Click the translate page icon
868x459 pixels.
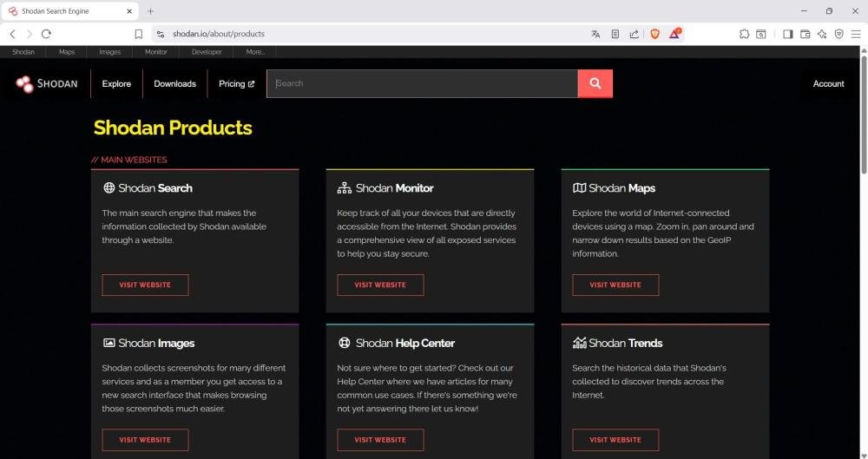point(595,34)
